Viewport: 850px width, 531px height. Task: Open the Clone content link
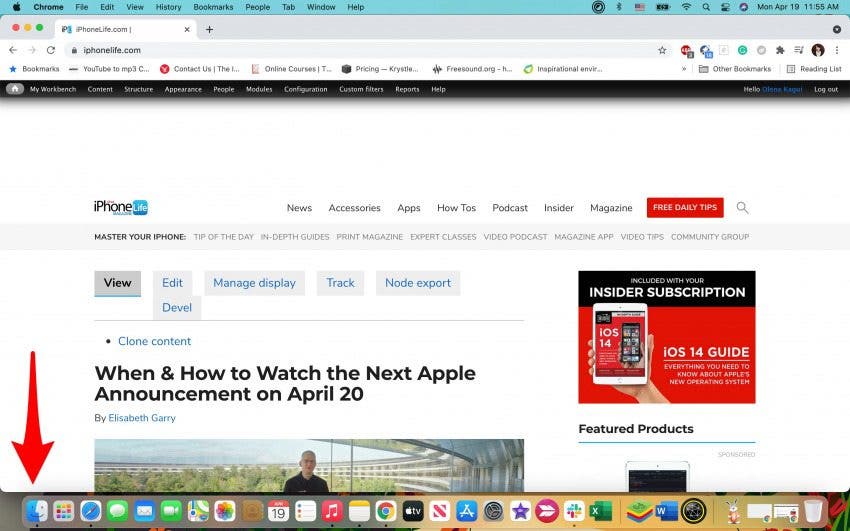pyautogui.click(x=154, y=341)
